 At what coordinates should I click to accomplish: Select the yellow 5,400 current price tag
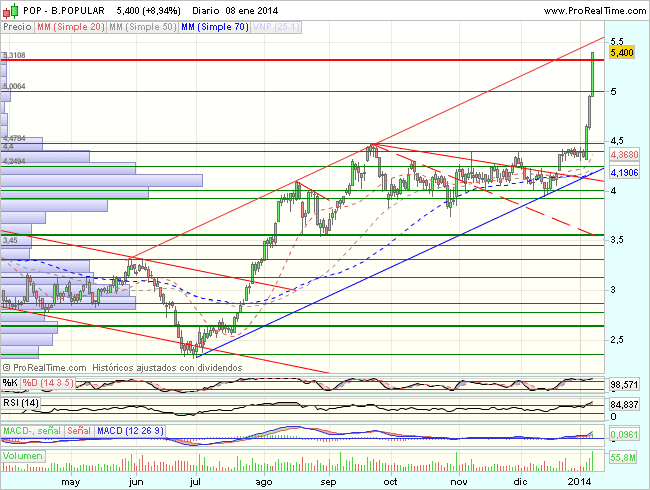[x=622, y=53]
